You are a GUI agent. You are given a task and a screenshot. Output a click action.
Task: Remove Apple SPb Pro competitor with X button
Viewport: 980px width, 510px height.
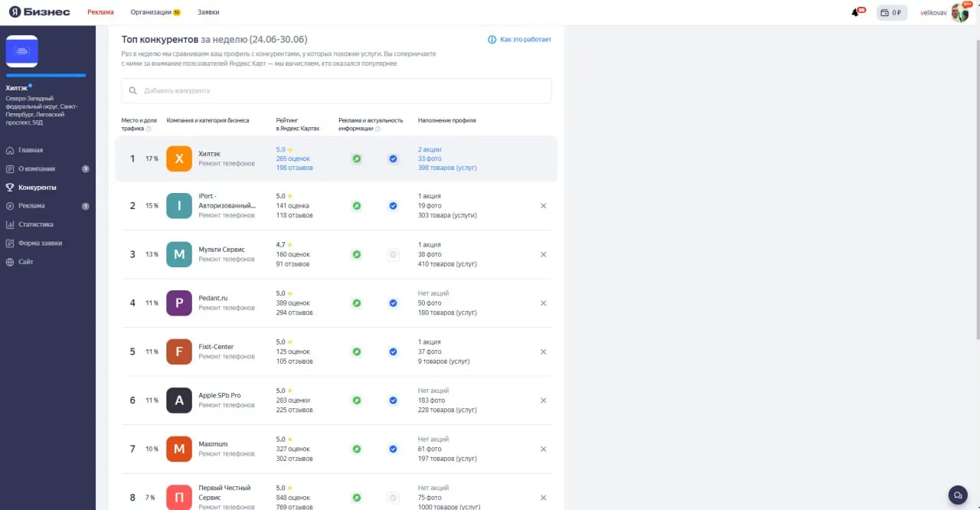544,400
